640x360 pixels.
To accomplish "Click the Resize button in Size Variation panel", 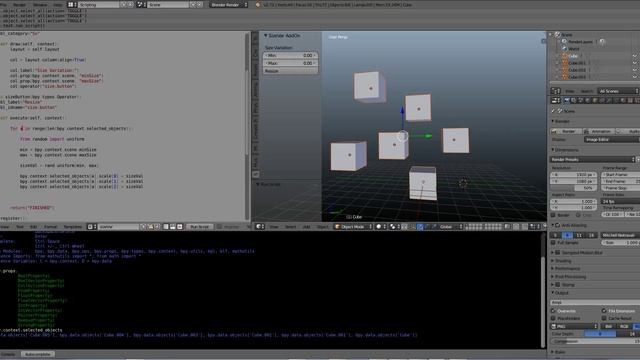I will point(290,71).
